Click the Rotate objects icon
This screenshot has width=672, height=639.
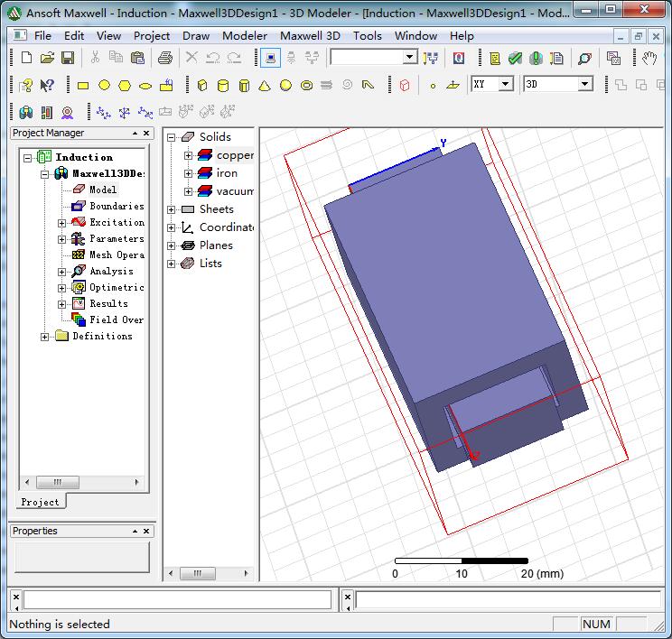(x=125, y=113)
